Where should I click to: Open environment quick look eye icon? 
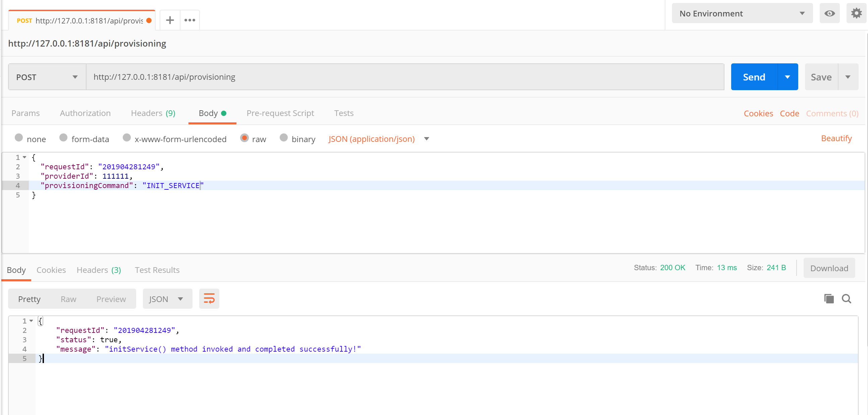[x=829, y=13]
